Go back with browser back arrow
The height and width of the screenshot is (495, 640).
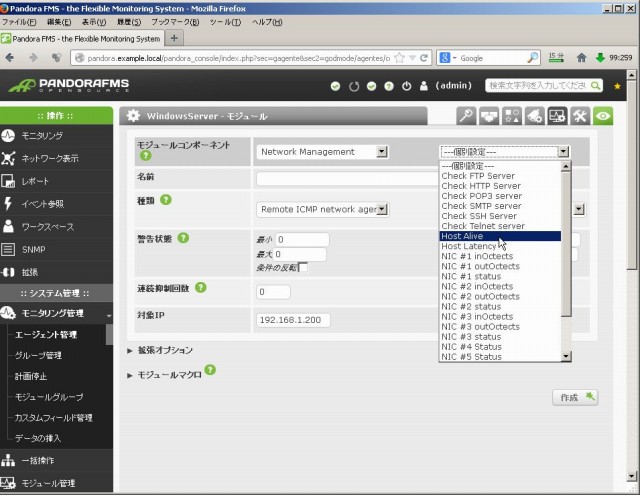coord(10,58)
